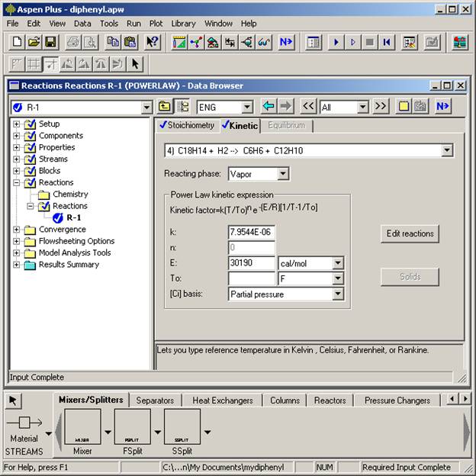Switch to the Heat Exchangers palette tab
Screen dimensions: 476x476
[x=222, y=400]
